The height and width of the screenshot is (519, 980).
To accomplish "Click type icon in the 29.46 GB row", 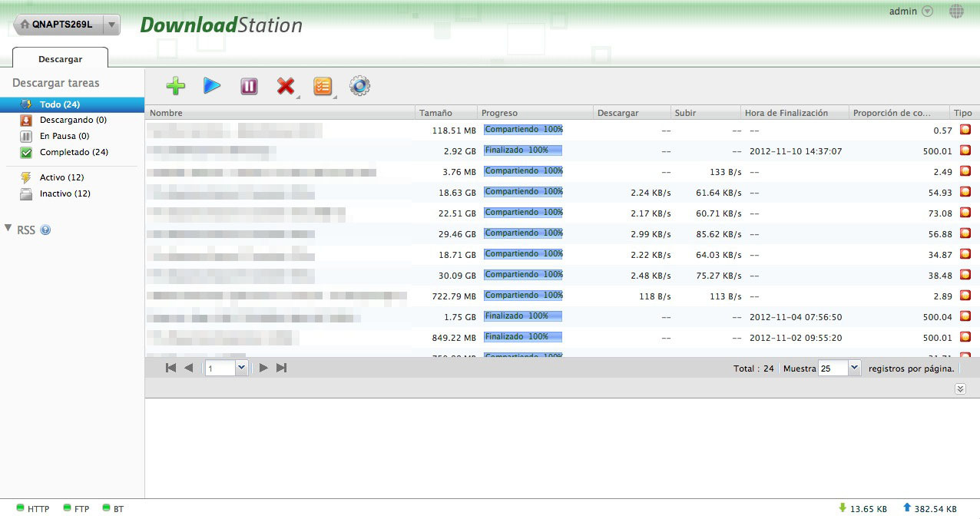I will click(965, 233).
